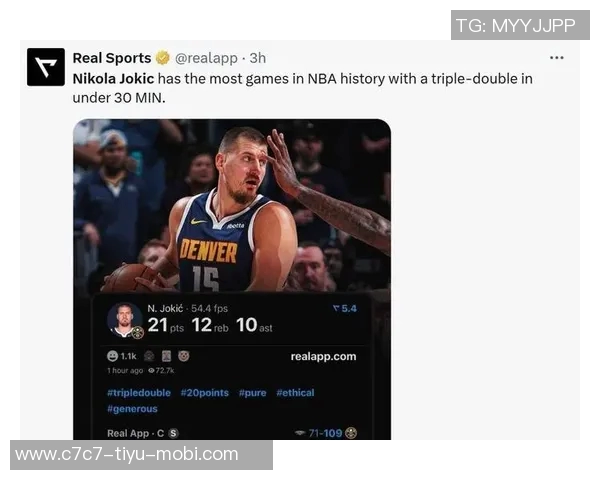Select the #pure hashtag
Image resolution: width=600 pixels, height=480 pixels.
click(x=253, y=393)
